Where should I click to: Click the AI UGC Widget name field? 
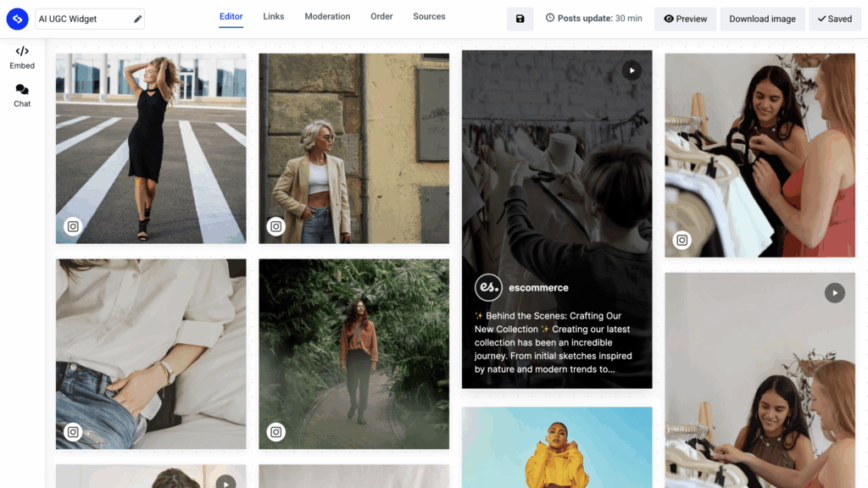pos(81,19)
